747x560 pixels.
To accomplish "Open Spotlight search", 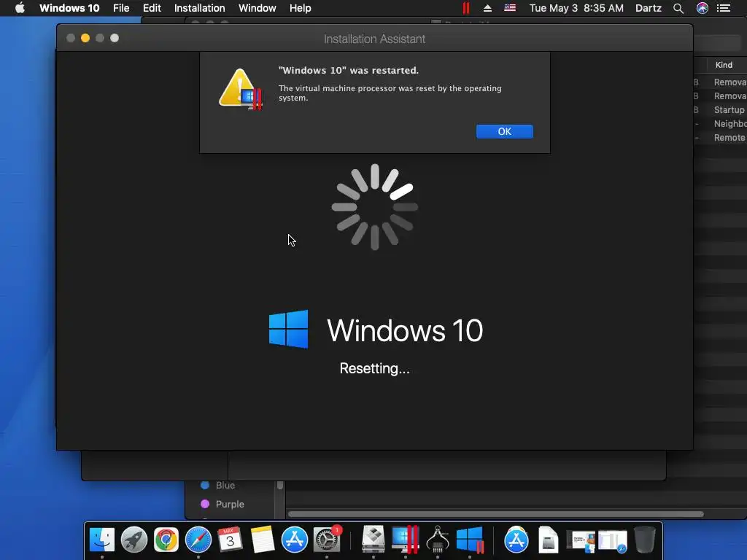I will [678, 8].
